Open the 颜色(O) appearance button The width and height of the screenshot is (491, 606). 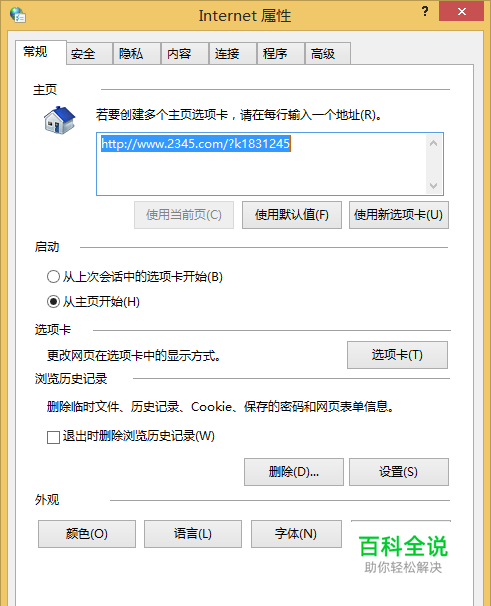pyautogui.click(x=87, y=534)
